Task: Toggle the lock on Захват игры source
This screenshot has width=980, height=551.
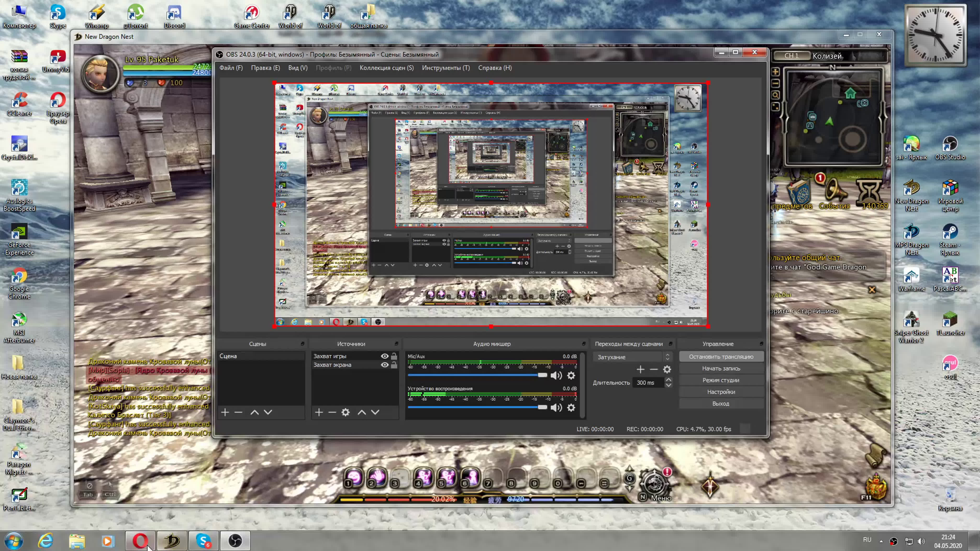Action: coord(394,356)
